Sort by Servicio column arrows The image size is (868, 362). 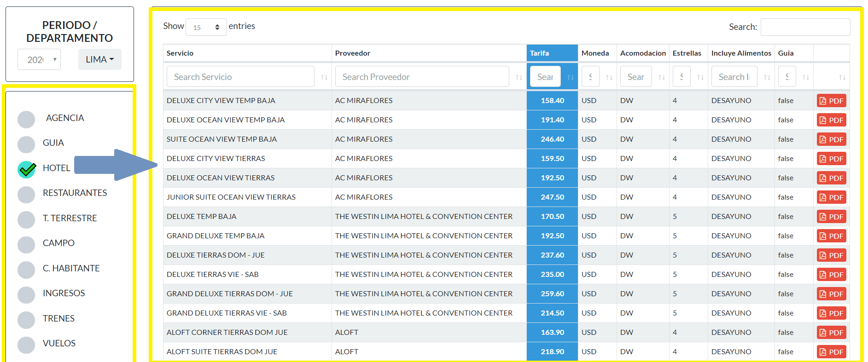point(324,77)
